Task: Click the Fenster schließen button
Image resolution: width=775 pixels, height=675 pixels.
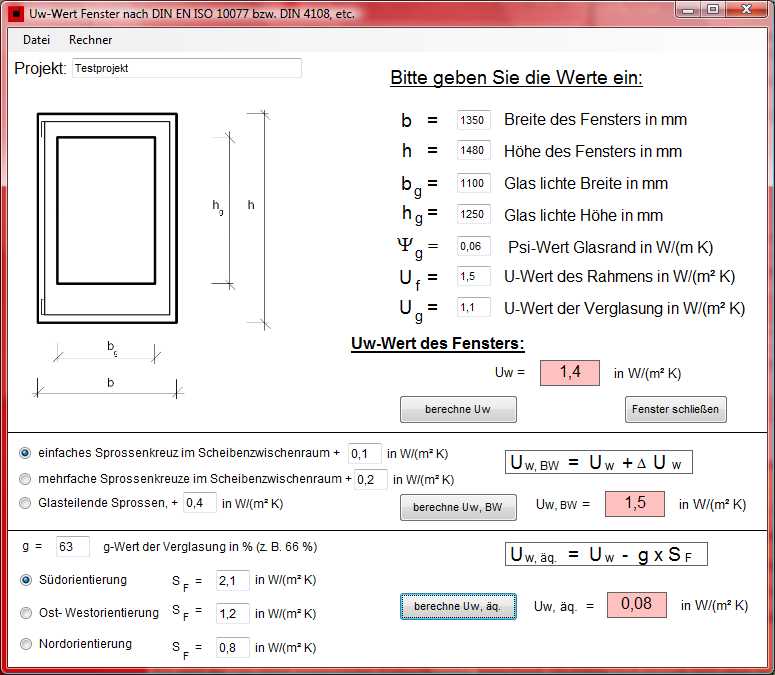Action: 676,409
